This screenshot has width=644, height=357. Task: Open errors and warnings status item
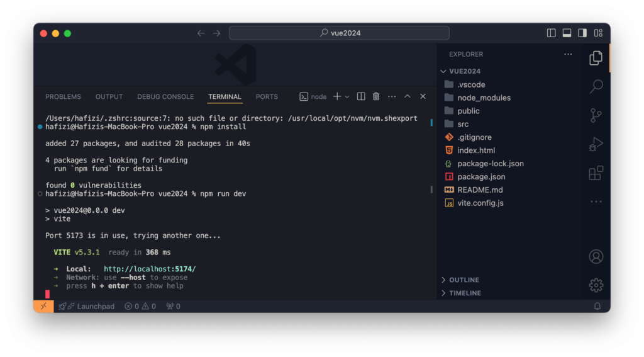tap(140, 307)
